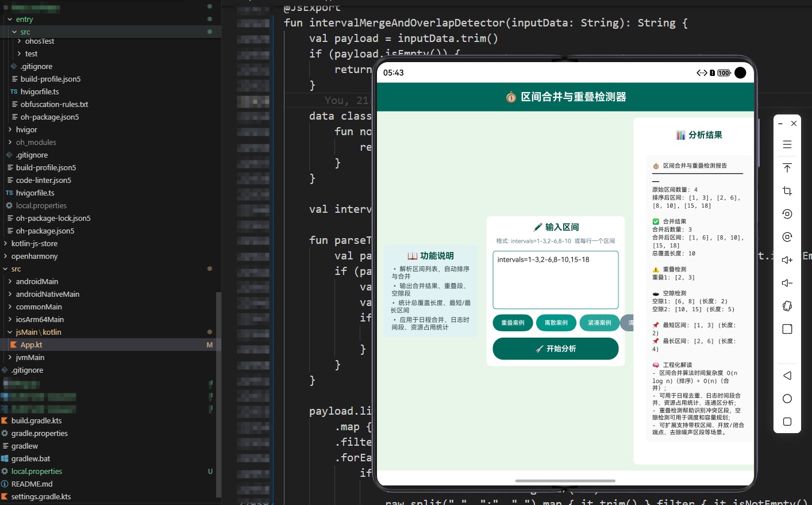Tap the emulator rounded-square Recents button
Screen dimensions: 812x505
(x=787, y=422)
